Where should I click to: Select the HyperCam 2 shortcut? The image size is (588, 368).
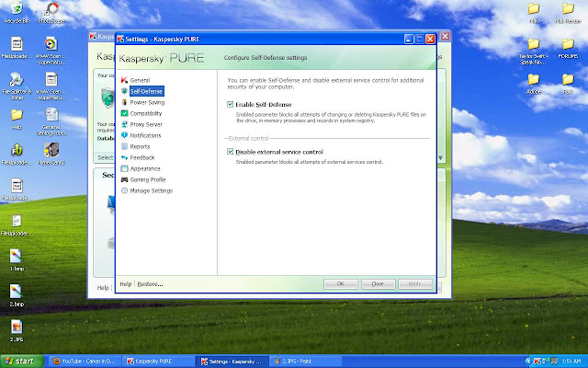[x=51, y=154]
